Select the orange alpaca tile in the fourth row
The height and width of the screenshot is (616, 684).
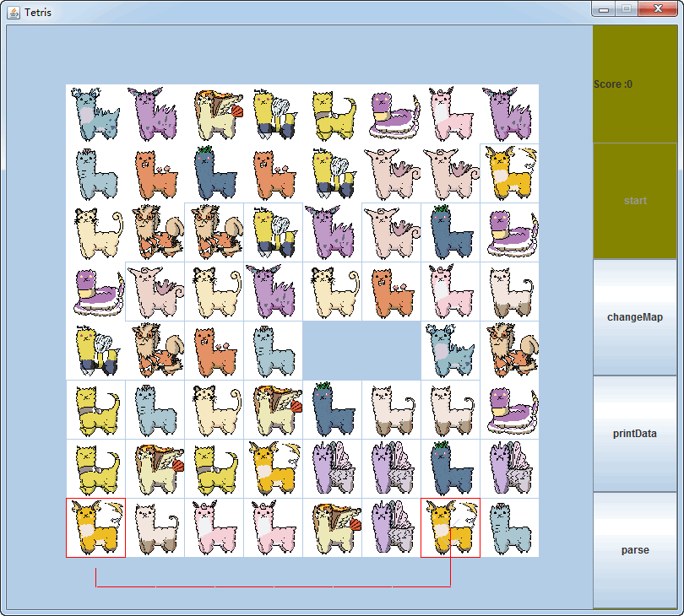391,292
